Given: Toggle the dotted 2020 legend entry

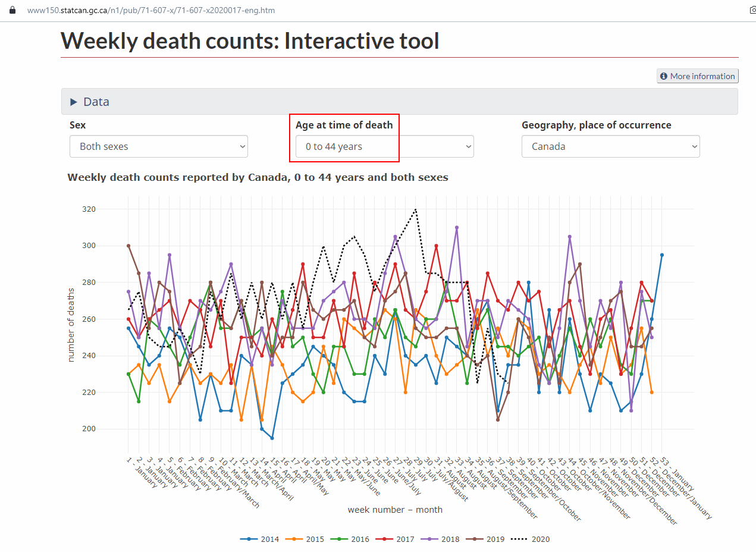Looking at the screenshot, I should (x=531, y=540).
